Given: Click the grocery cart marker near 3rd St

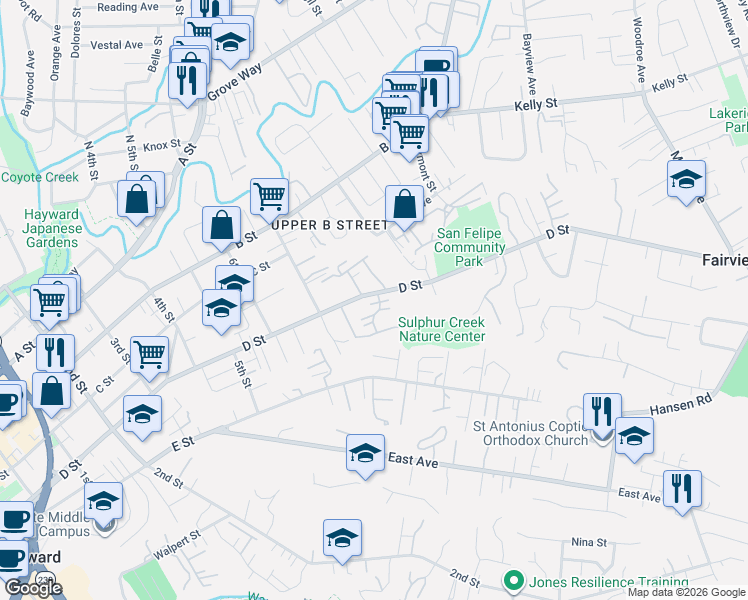Looking at the screenshot, I should [149, 358].
